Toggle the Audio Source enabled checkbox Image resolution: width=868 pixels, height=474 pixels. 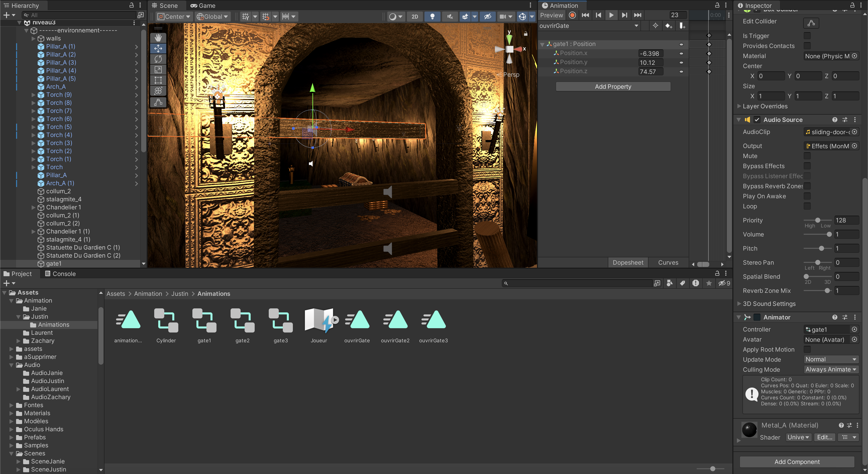pos(757,120)
